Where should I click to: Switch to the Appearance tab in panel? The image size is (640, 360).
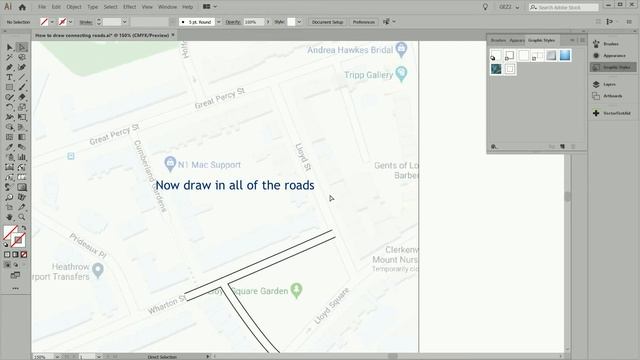tap(516, 40)
